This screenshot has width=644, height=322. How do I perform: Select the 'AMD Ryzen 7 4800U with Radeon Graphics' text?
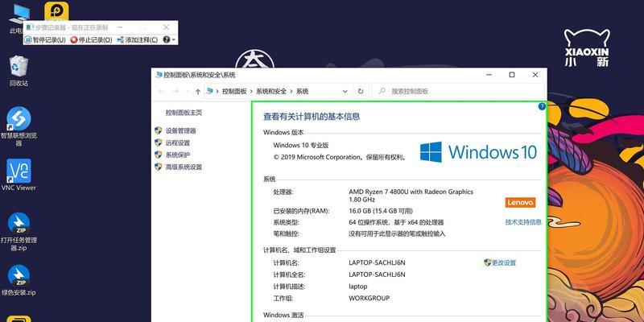tap(411, 192)
